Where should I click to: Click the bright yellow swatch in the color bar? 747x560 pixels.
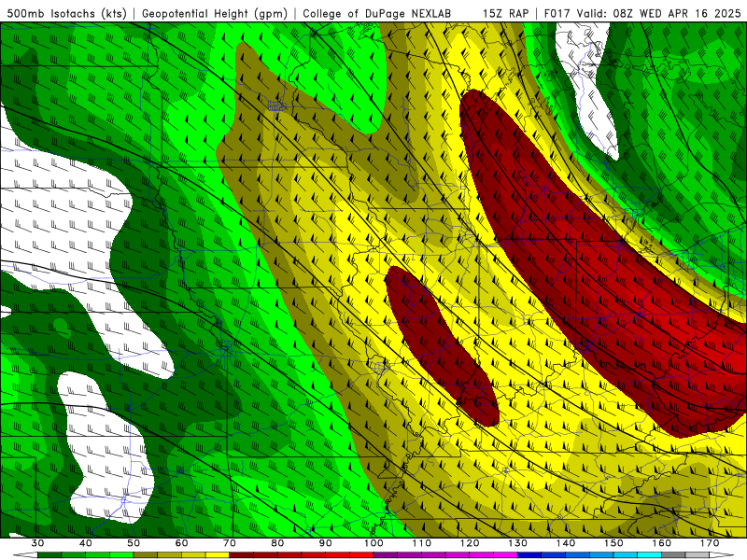click(218, 555)
